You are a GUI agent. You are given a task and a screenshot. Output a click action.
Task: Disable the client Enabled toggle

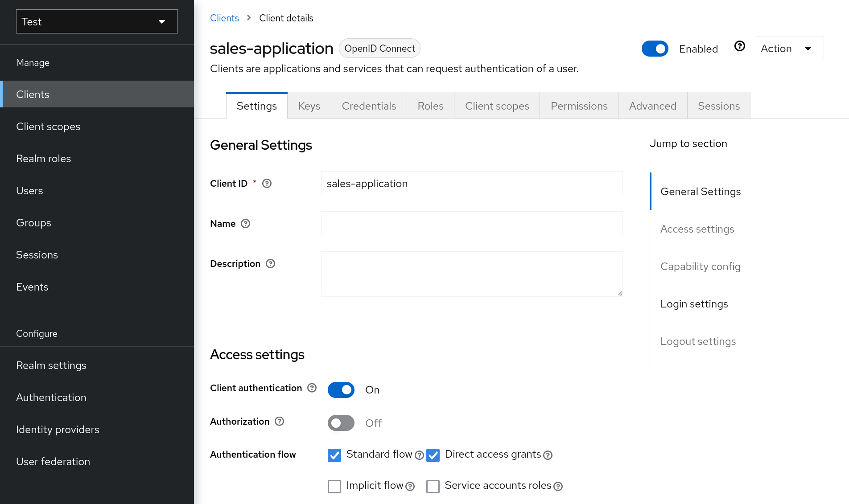pyautogui.click(x=655, y=49)
